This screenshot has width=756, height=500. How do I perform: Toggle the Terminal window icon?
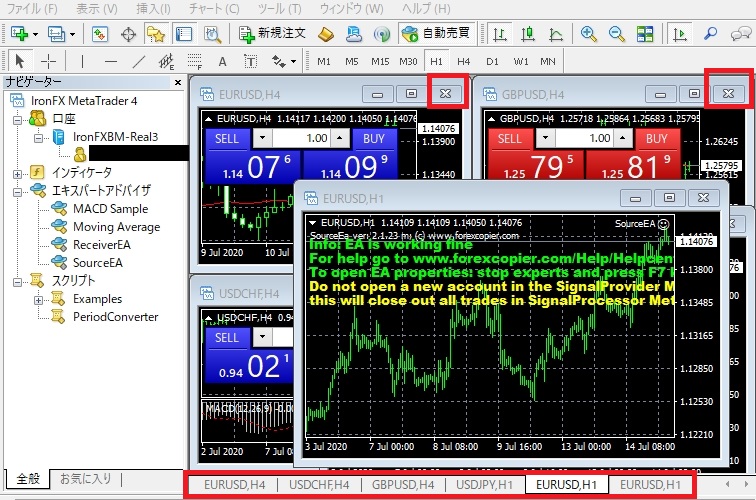(184, 34)
